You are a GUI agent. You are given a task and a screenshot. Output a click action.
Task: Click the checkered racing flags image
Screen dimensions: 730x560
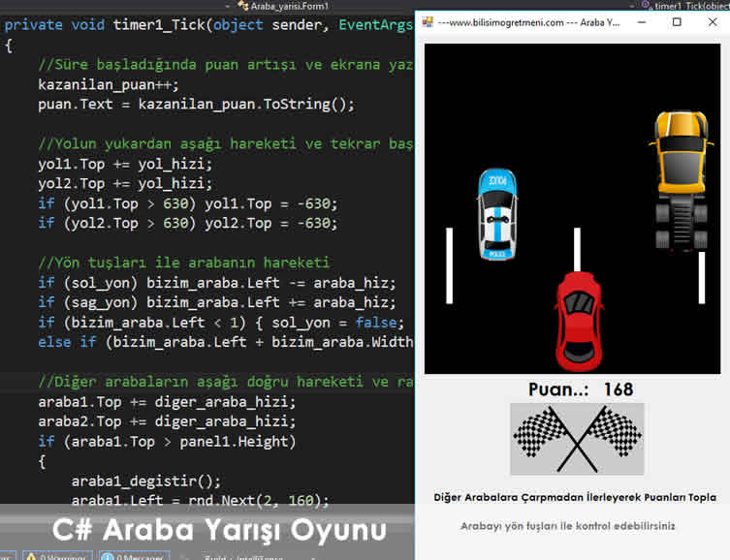(577, 439)
